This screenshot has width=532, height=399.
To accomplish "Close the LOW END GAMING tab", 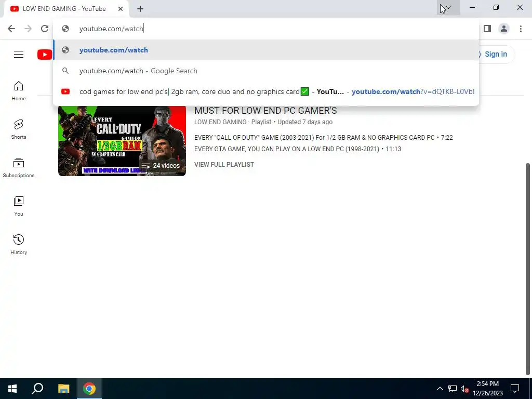I will coord(121,9).
